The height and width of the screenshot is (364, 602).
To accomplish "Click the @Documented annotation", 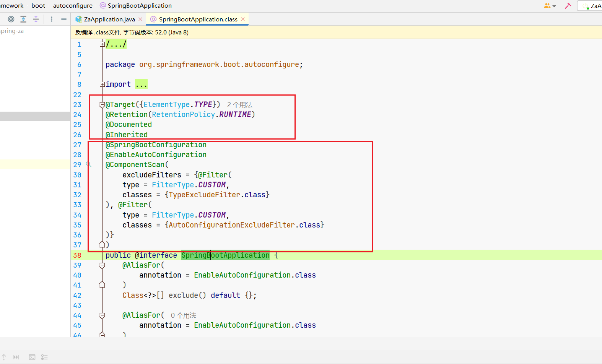I will [129, 124].
